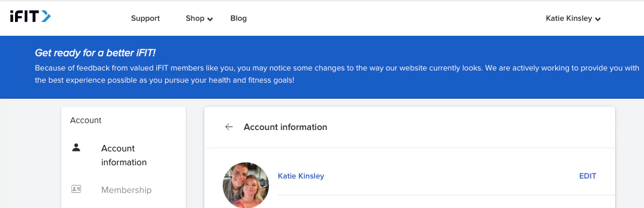This screenshot has height=208, width=644.
Task: Open the Membership section
Action: pyautogui.click(x=126, y=190)
